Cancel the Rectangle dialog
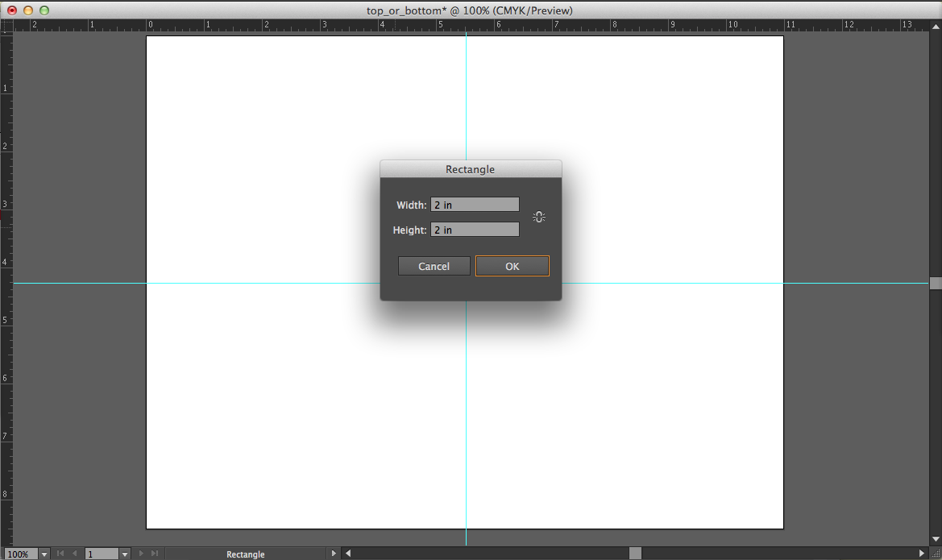The height and width of the screenshot is (560, 942). 434,266
